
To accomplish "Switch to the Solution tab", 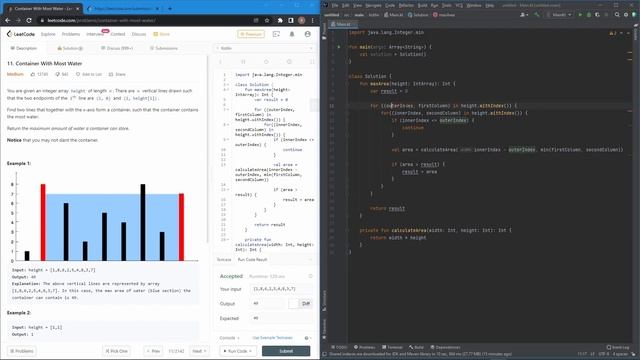I will [70, 48].
